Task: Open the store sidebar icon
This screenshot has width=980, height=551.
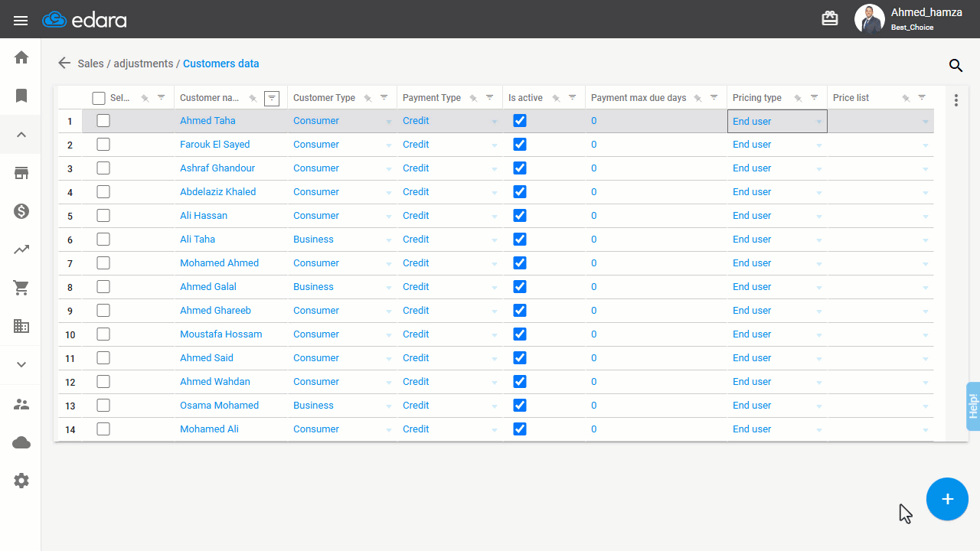Action: click(x=21, y=173)
